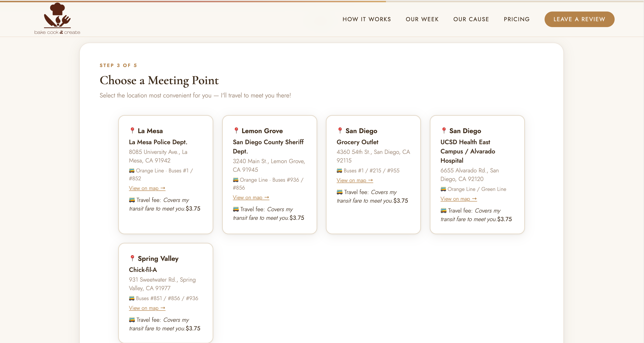644x343 pixels.
Task: Select the La Mesa Police Dept. card
Action: point(166,174)
